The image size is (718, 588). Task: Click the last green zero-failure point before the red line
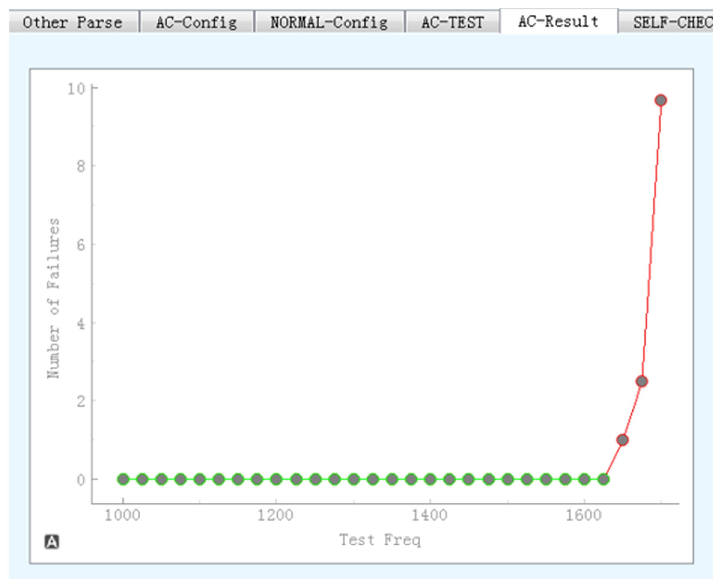(x=604, y=479)
